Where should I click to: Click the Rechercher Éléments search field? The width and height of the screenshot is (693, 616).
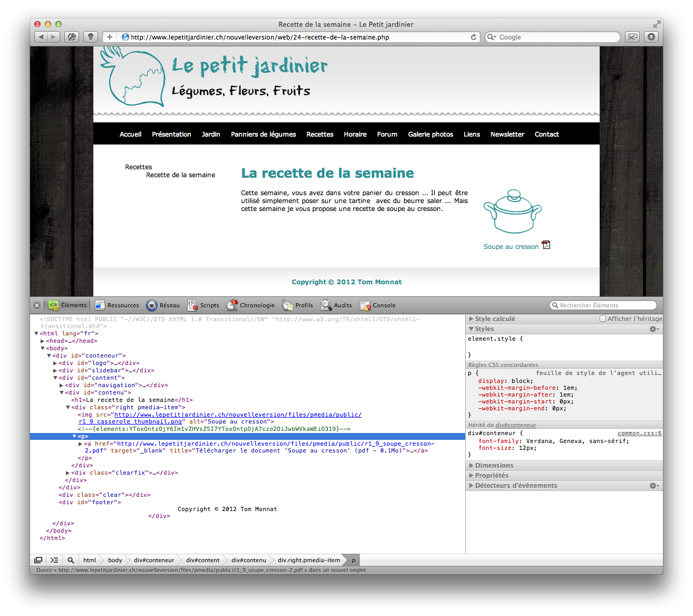603,305
